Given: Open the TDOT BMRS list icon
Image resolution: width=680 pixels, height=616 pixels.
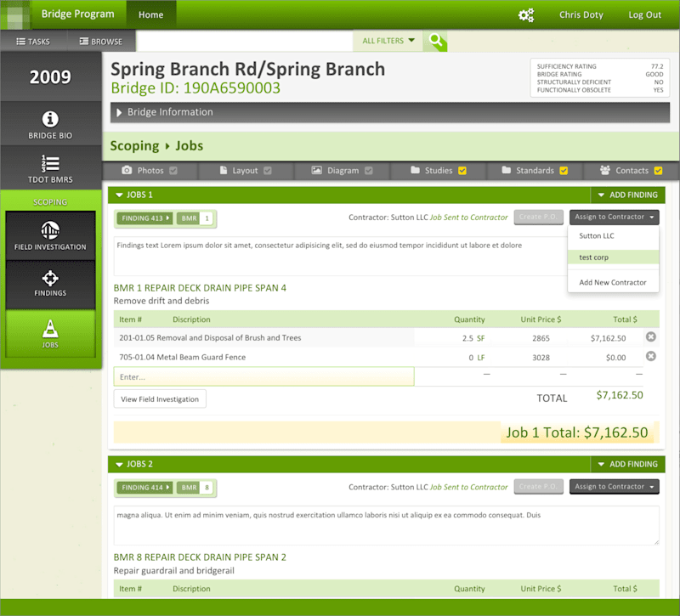Looking at the screenshot, I should click(x=50, y=163).
